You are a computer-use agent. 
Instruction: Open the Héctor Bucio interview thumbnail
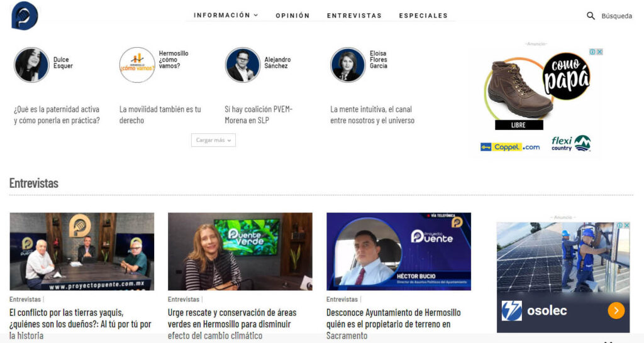click(398, 251)
